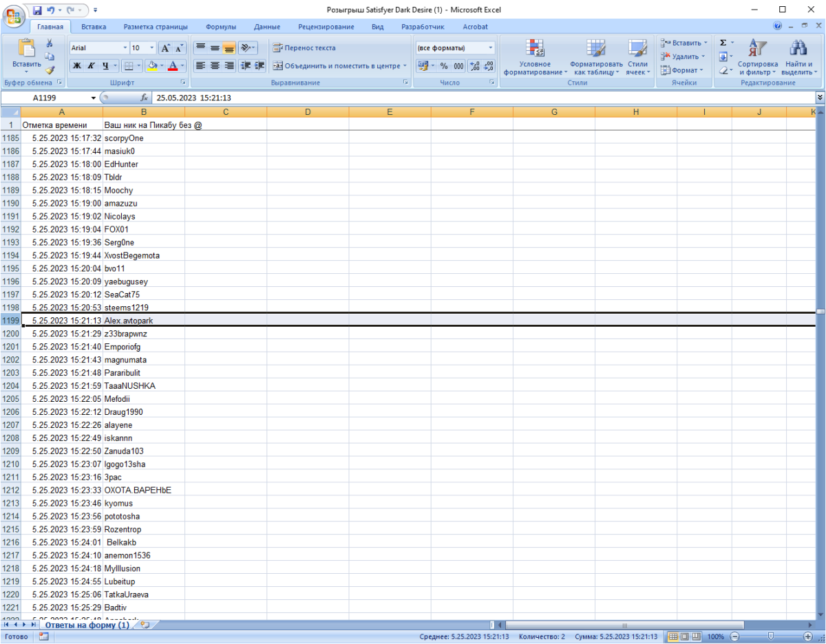Expand the number format dropdown (все форматы)
Viewport: 826px width, 644px height.
point(491,48)
